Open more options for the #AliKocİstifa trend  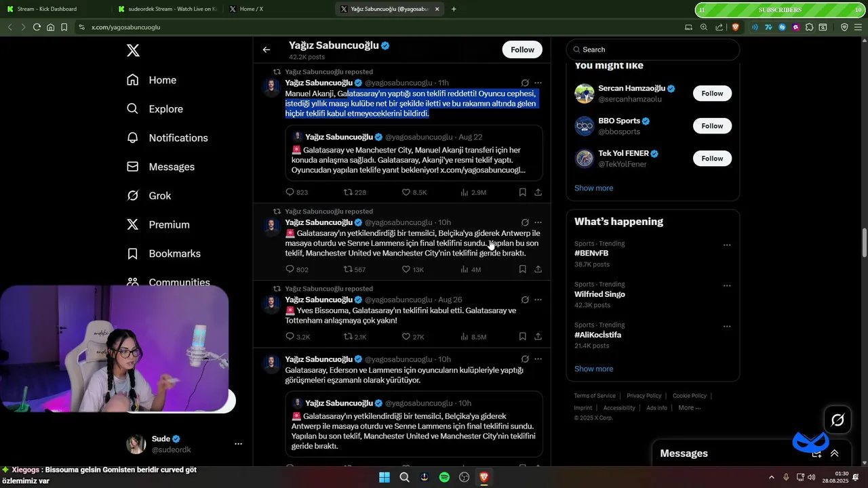[x=727, y=326]
